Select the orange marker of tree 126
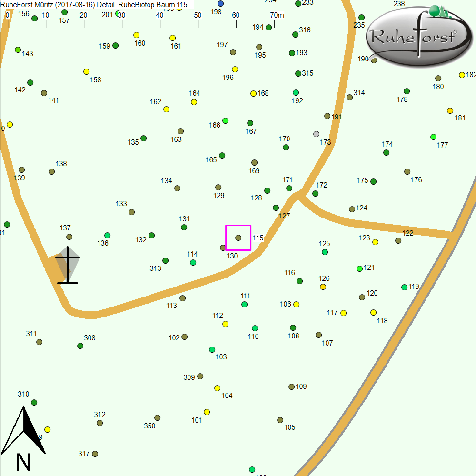Screen dimensions: 476x476 point(323,287)
